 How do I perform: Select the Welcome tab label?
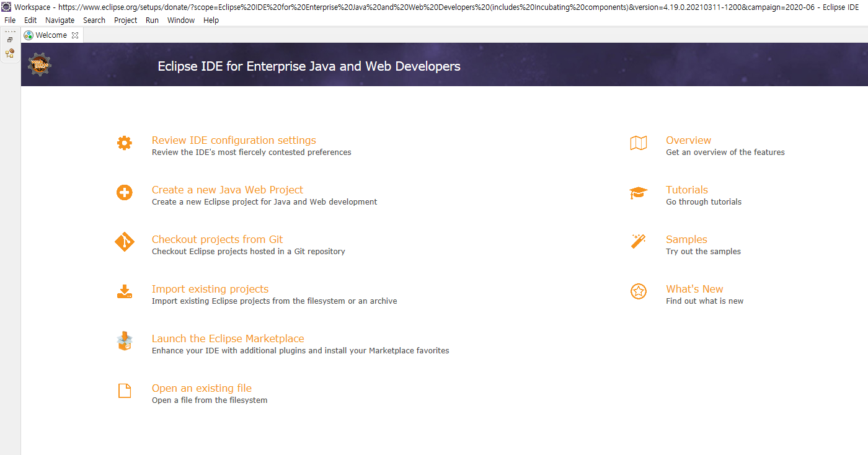(x=51, y=35)
